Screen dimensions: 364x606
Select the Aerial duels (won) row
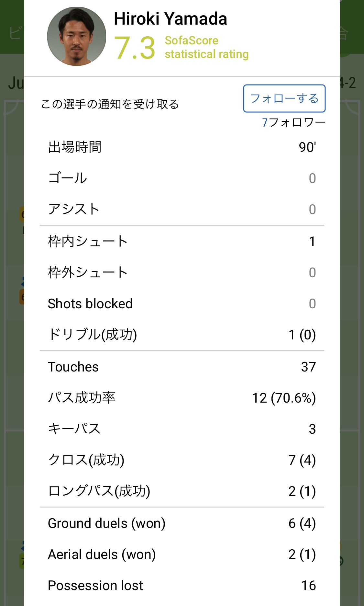182,555
